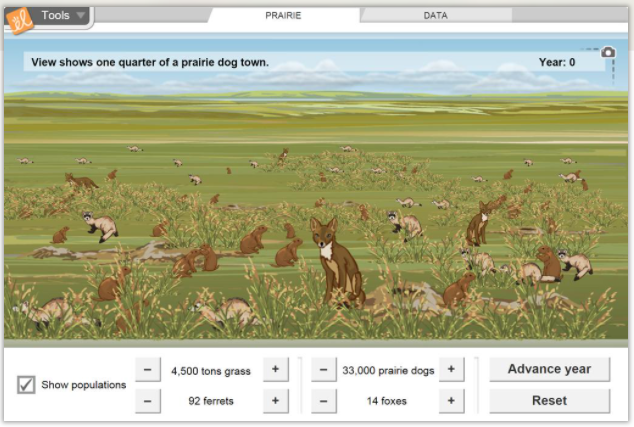Toggle the Show populations checkbox
This screenshot has width=634, height=427.
pos(26,385)
